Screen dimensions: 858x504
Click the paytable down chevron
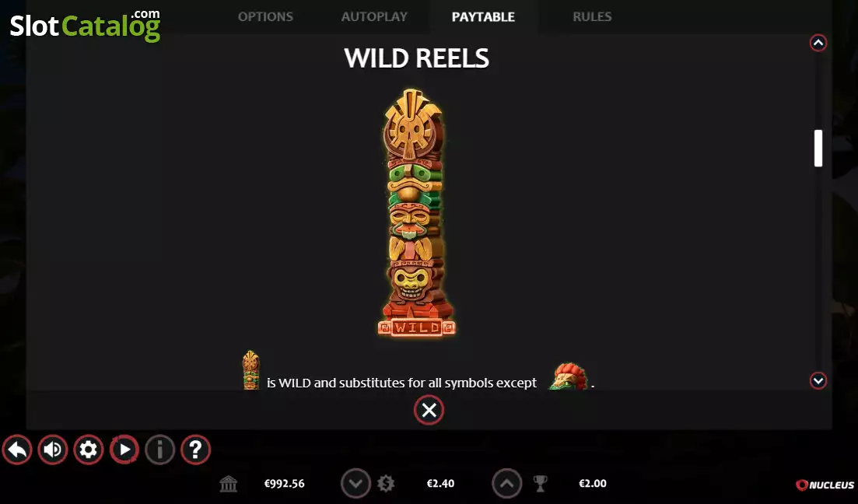point(818,380)
